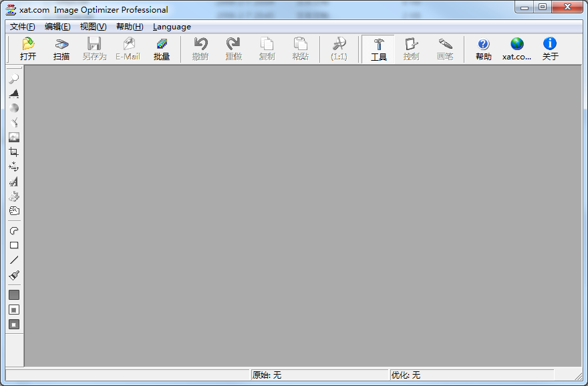This screenshot has height=386, width=588.
Task: Show the 关于 about information
Action: [550, 49]
